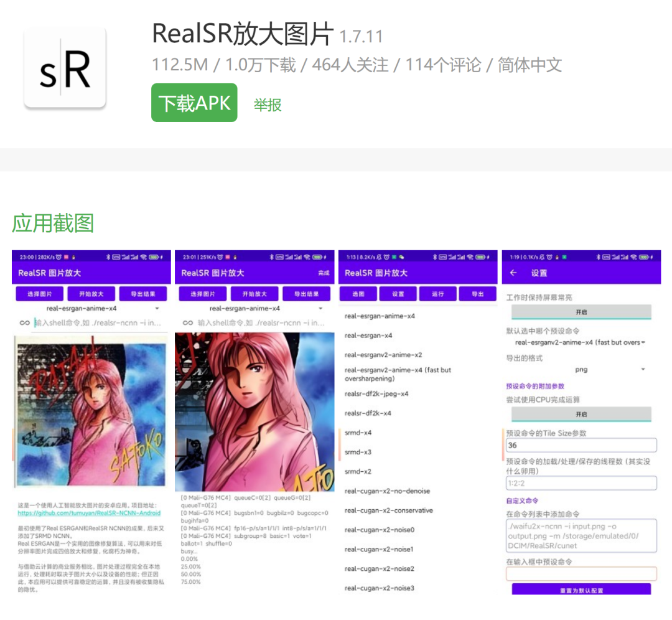The height and width of the screenshot is (620, 672).
Task: Open the SATOKO anime picture in 23:00 screenshot
Action: coord(91,411)
